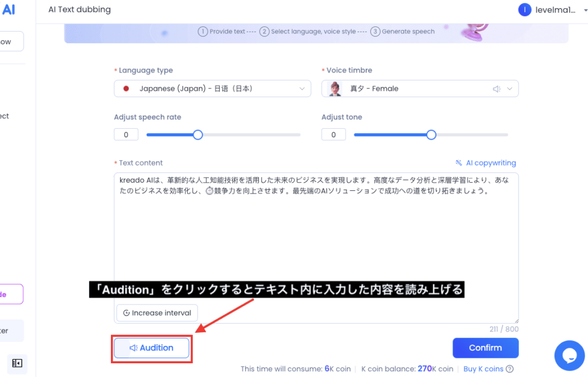Click the Increase interval button
Viewport: 588px width, 377px height.
click(157, 313)
